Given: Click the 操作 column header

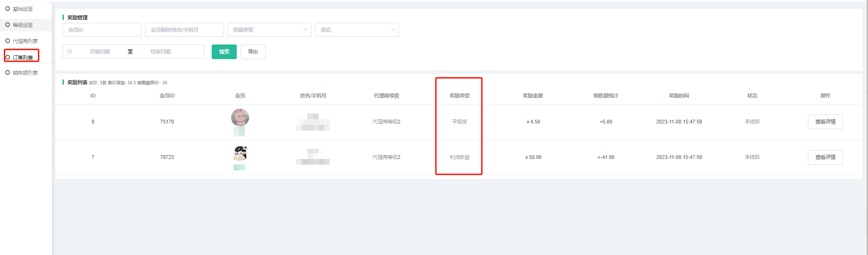Looking at the screenshot, I should (825, 96).
